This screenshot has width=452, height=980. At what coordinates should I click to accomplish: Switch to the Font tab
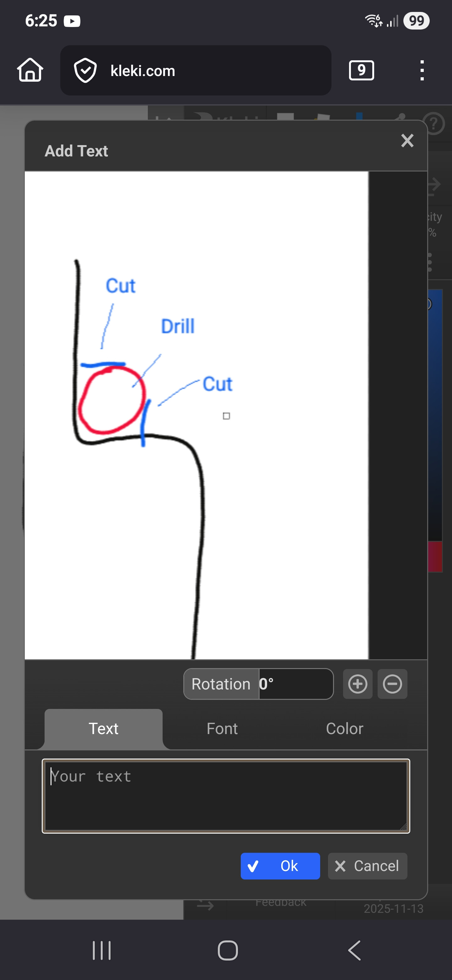click(x=222, y=728)
